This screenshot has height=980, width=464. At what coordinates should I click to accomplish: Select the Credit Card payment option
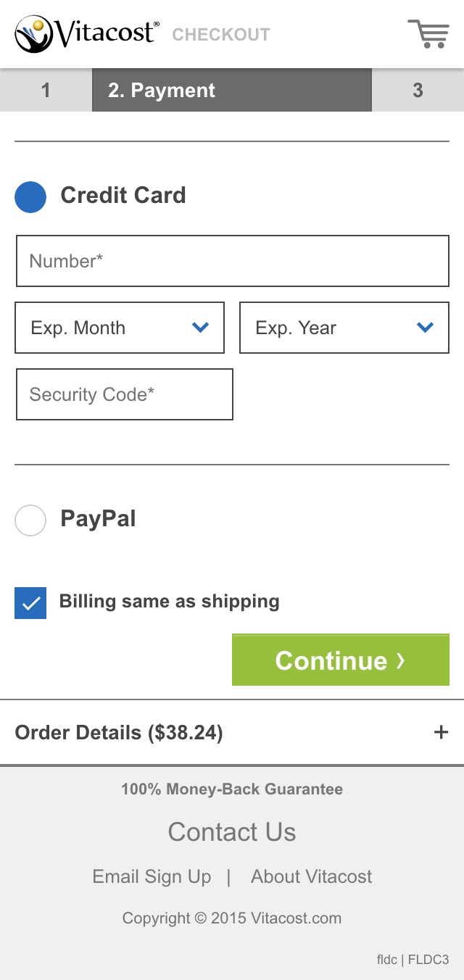(30, 196)
